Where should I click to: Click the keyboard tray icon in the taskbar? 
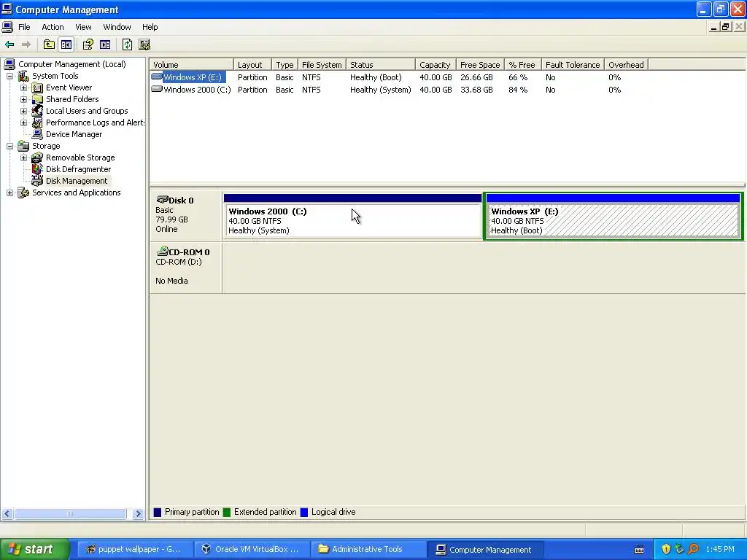click(x=639, y=550)
